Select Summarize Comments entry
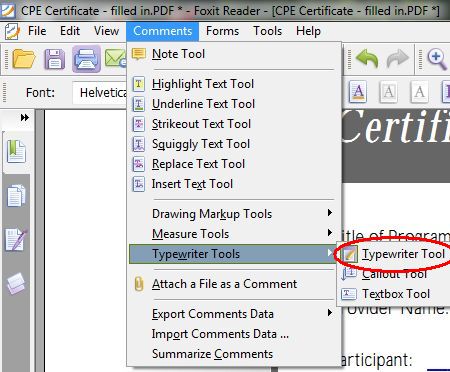450x372 pixels. (x=235, y=354)
